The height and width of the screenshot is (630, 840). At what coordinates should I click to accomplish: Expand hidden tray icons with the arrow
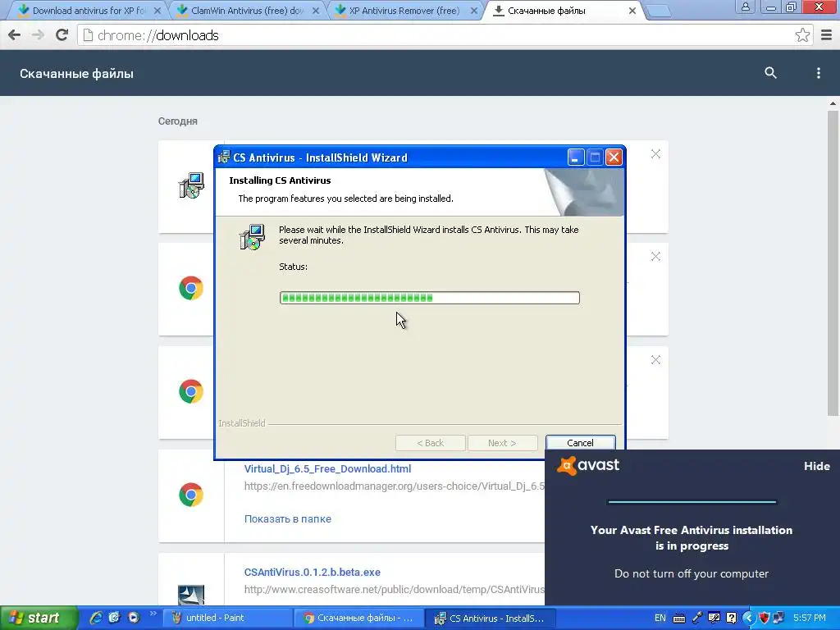748,618
